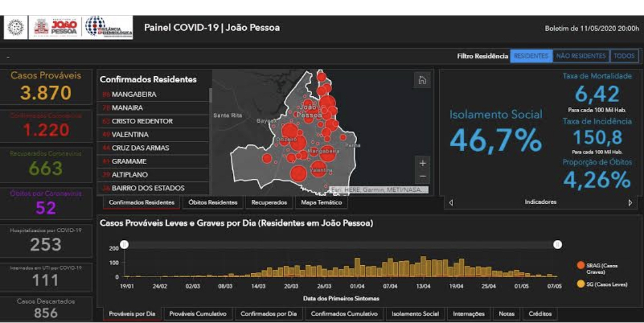Zoom in the map with plus icon
Screen dimensions: 644x323
coord(422,163)
